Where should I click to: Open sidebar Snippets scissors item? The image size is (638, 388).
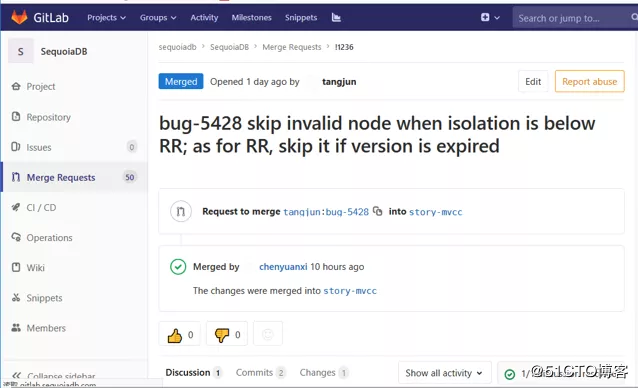click(x=44, y=298)
